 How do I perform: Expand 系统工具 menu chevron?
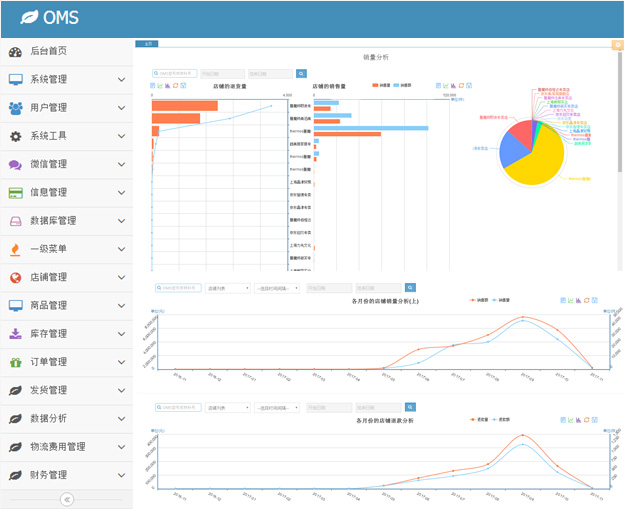tap(122, 136)
